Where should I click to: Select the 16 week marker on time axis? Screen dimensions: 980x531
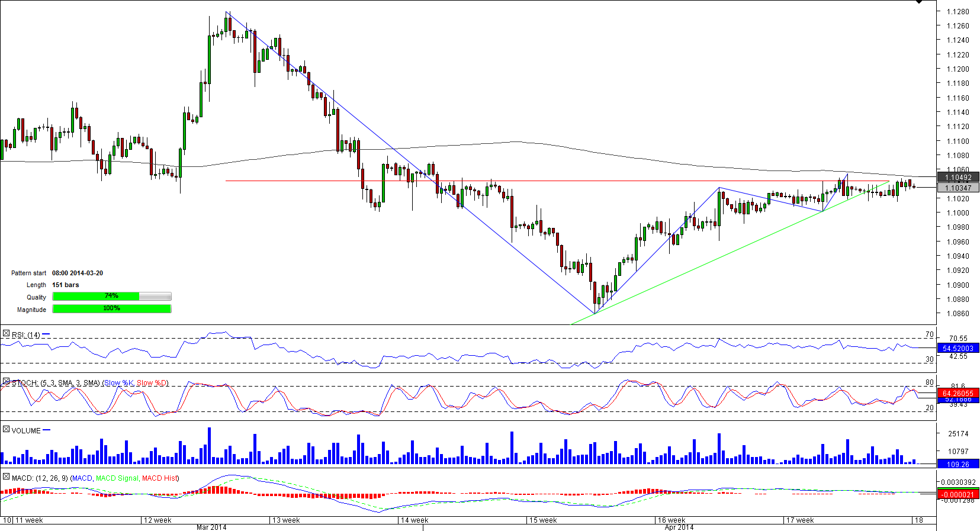click(x=671, y=520)
